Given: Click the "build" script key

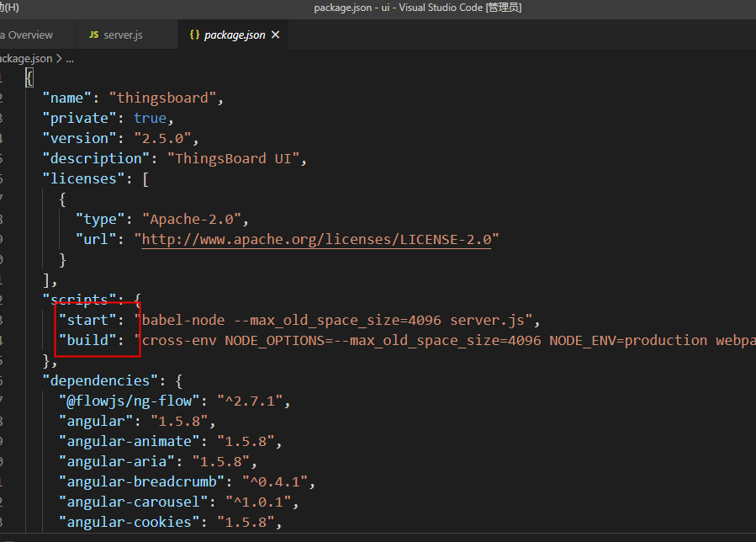Looking at the screenshot, I should 87,340.
